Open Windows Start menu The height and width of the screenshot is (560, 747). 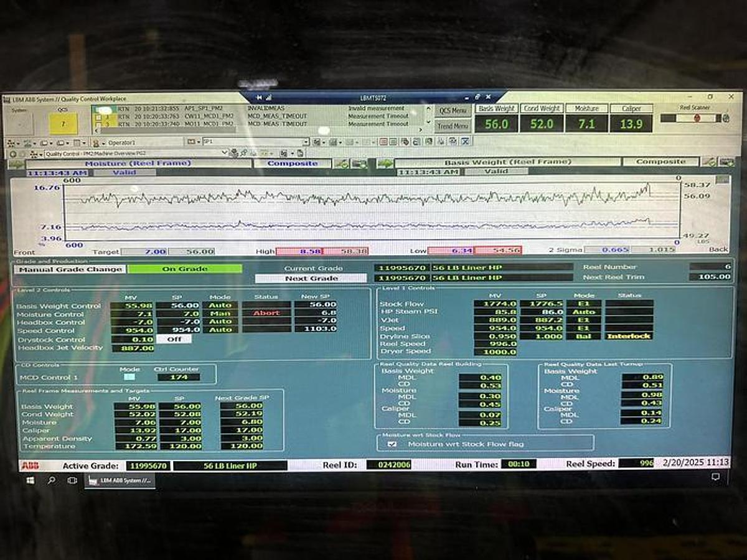tap(29, 480)
